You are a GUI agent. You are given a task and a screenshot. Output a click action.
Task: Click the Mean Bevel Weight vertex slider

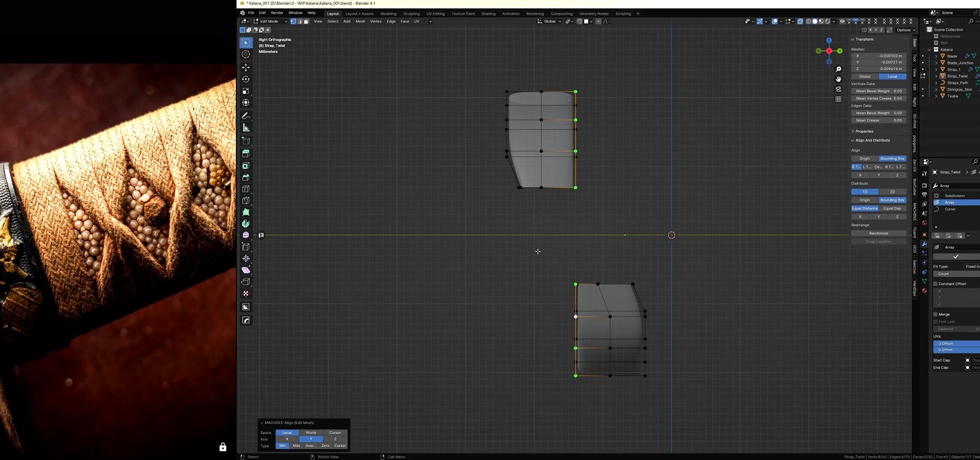point(878,91)
